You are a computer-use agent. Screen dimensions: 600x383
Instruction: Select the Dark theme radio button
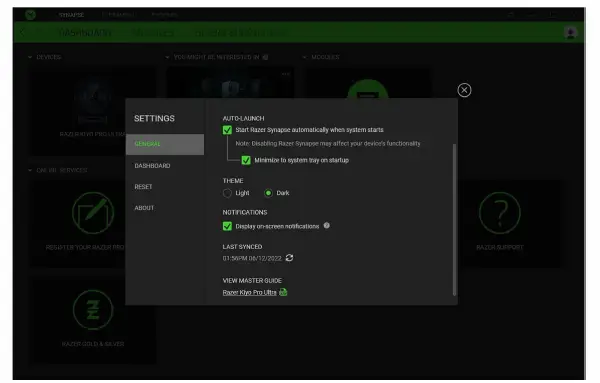(268, 193)
